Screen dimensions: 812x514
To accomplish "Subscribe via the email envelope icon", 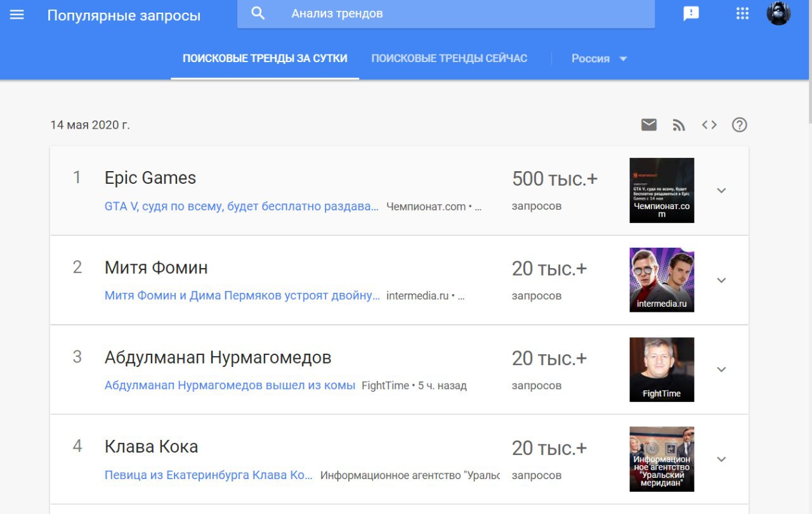I will click(649, 125).
